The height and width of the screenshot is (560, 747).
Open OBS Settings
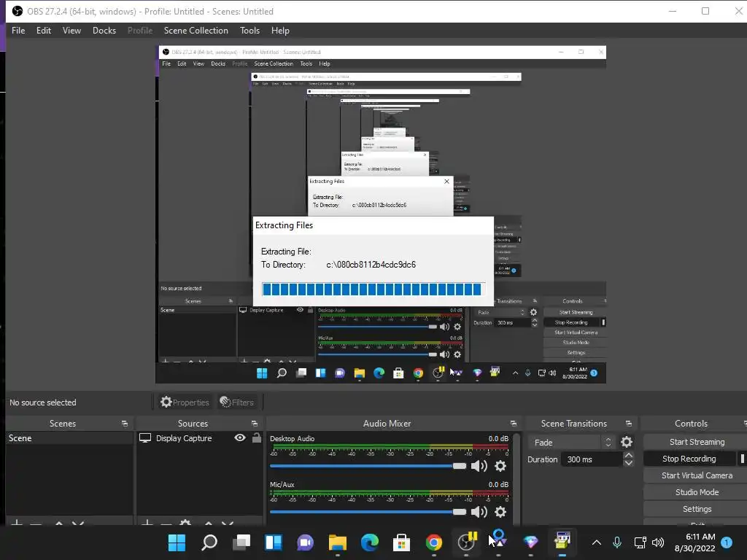pyautogui.click(x=697, y=509)
